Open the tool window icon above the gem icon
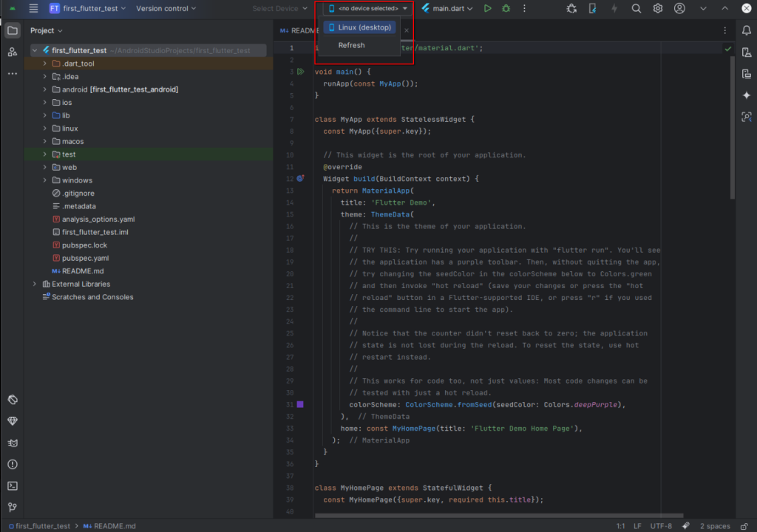 pos(13,400)
